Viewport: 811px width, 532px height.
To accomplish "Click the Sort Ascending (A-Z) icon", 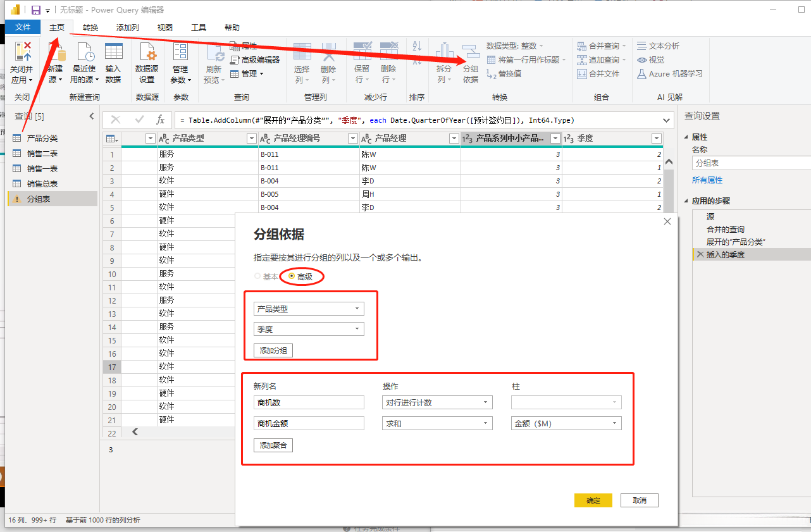I will [417, 46].
